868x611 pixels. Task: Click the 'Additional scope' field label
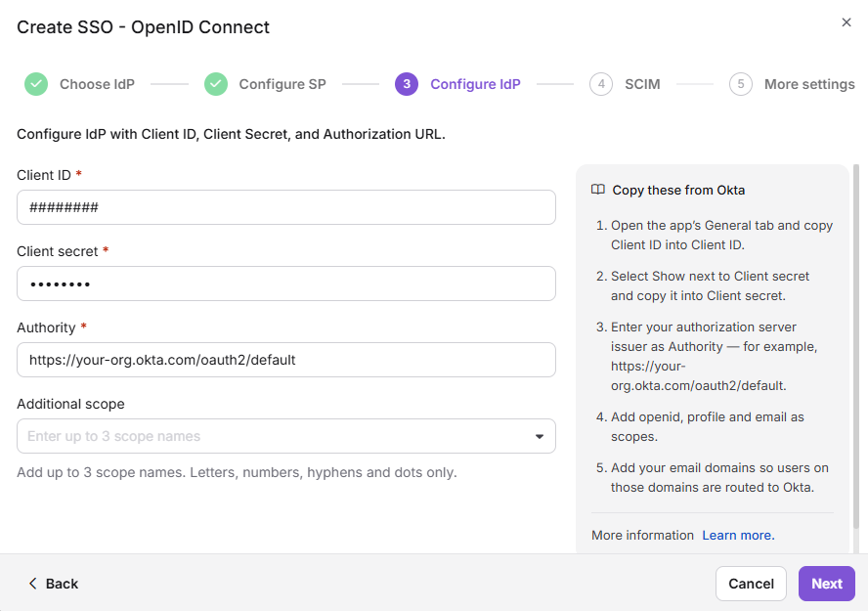(x=70, y=404)
